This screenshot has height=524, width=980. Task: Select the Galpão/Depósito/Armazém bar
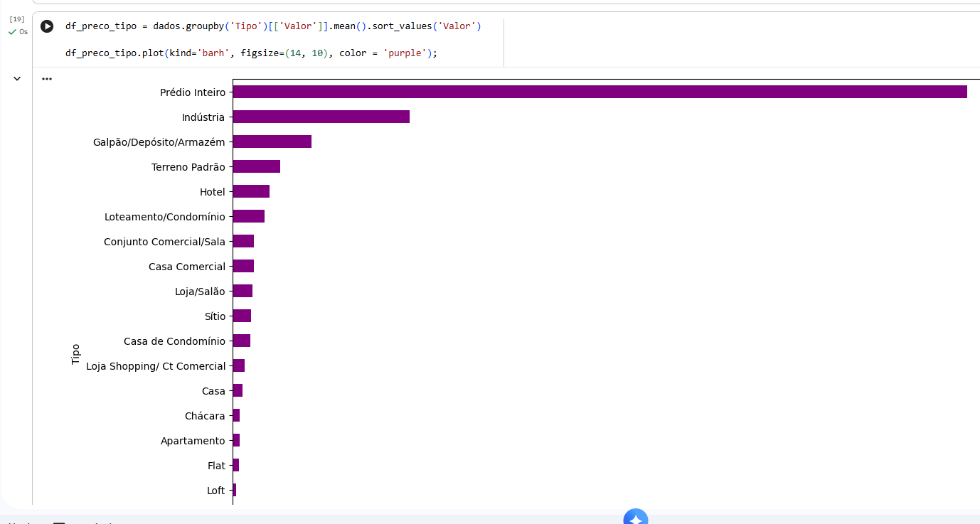[272, 141]
